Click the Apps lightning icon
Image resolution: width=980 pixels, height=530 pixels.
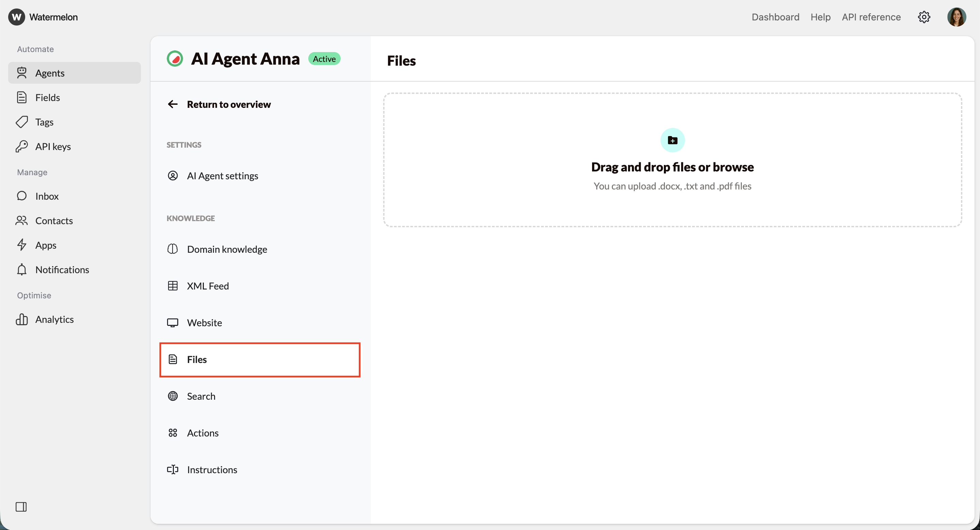(x=22, y=245)
